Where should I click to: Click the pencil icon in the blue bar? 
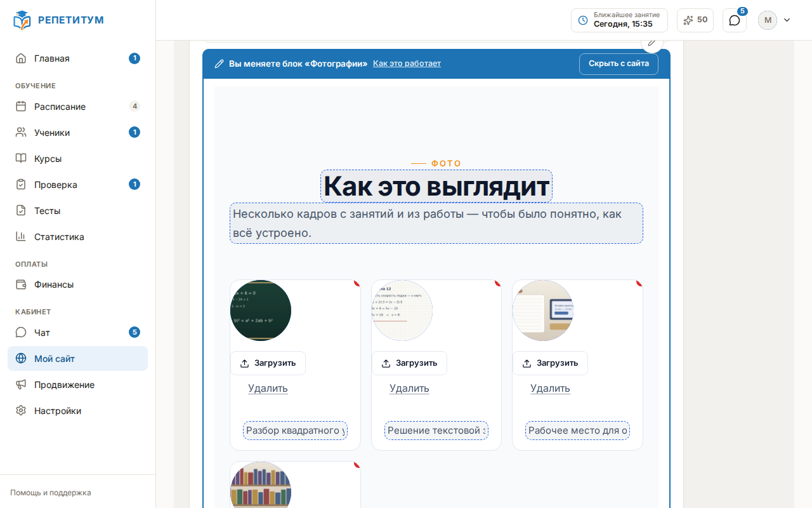(x=219, y=63)
